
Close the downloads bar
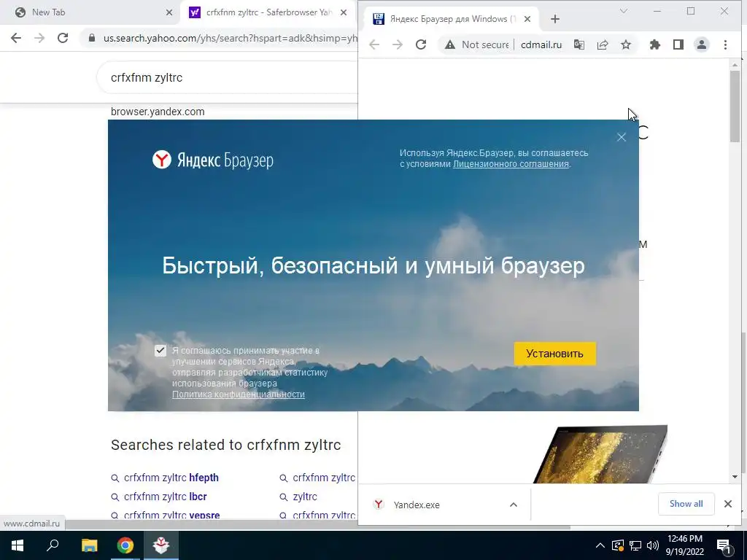[x=728, y=504]
